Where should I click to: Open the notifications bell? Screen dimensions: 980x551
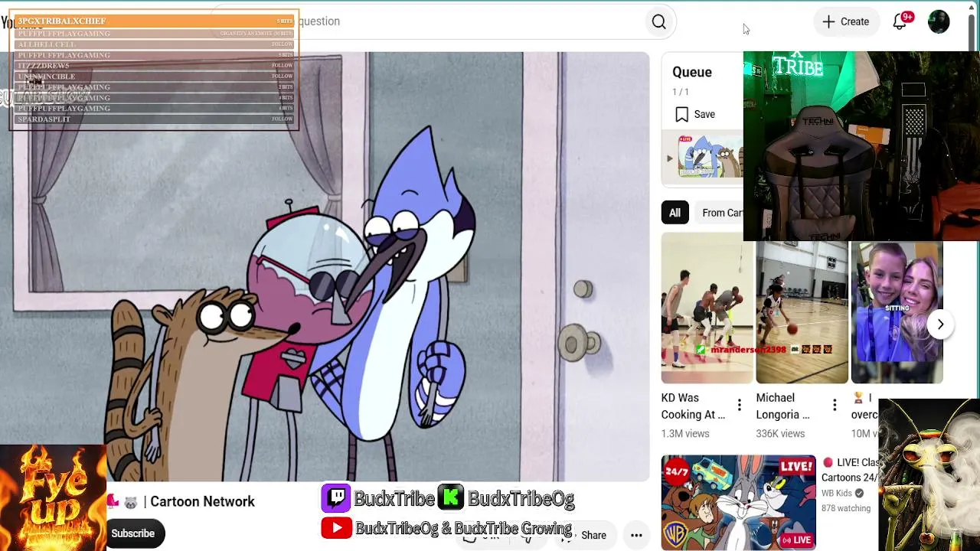point(900,21)
